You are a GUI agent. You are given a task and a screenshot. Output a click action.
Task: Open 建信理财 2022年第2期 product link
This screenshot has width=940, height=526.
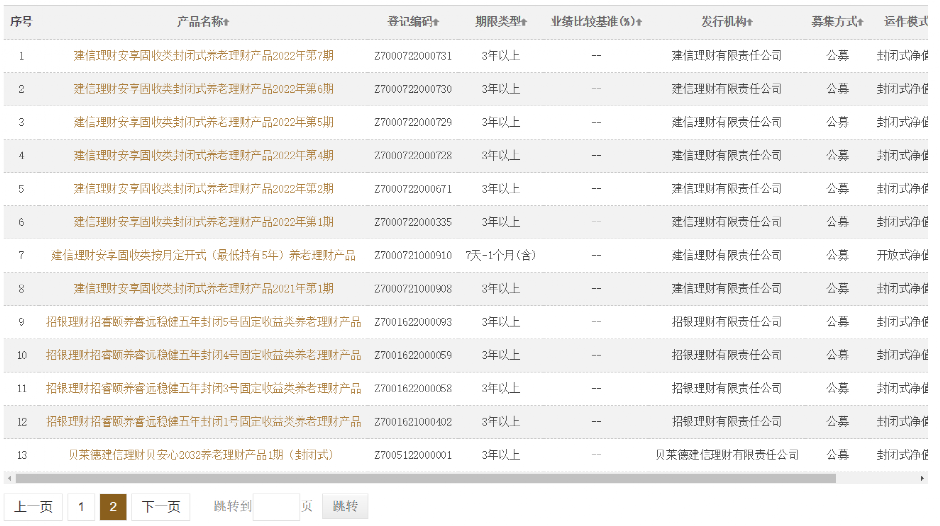(x=203, y=189)
